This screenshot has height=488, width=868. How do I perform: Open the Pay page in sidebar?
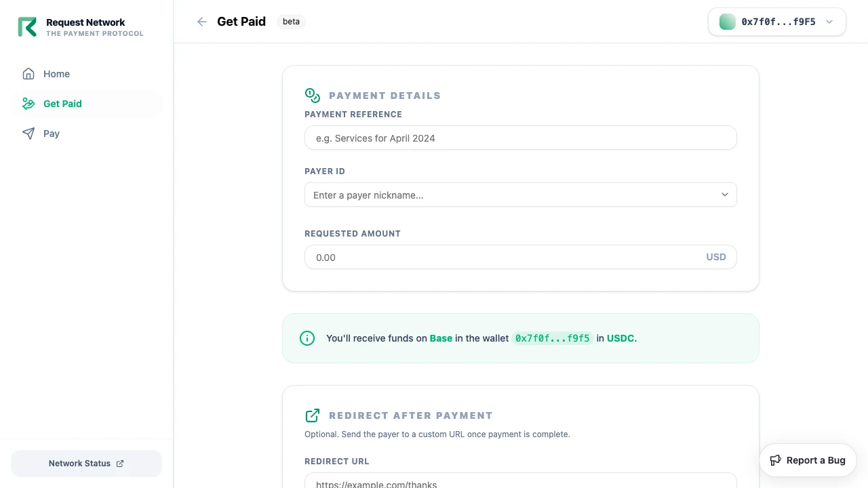(87, 134)
